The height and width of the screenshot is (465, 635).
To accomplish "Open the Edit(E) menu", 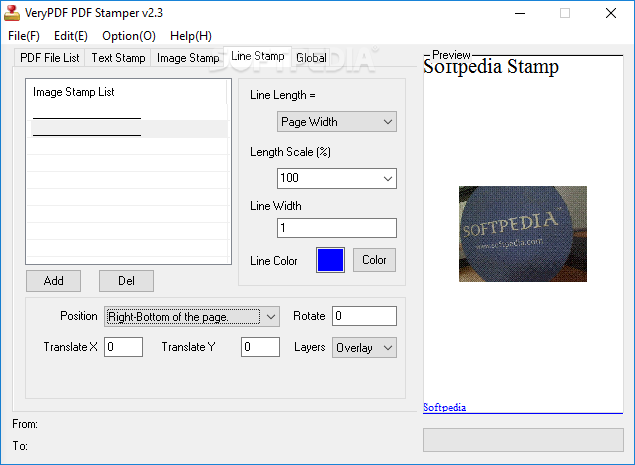I will [x=71, y=36].
